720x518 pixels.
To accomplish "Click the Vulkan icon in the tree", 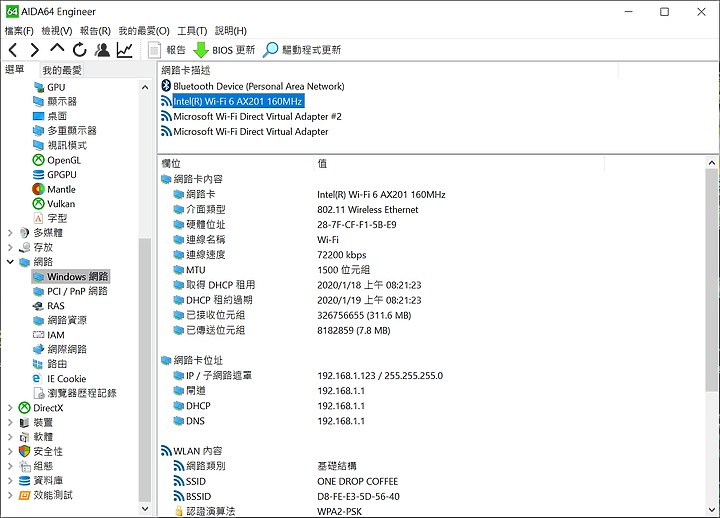I will [39, 203].
